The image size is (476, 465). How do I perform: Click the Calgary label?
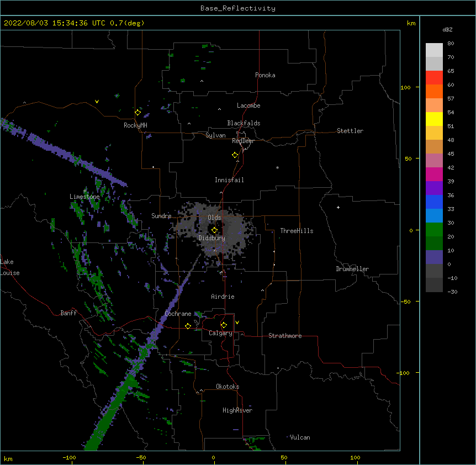220,333
